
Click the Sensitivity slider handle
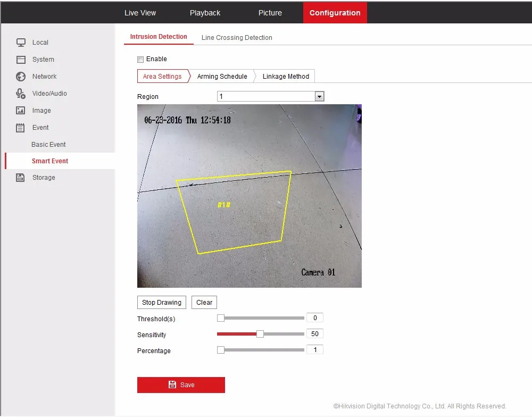(260, 334)
